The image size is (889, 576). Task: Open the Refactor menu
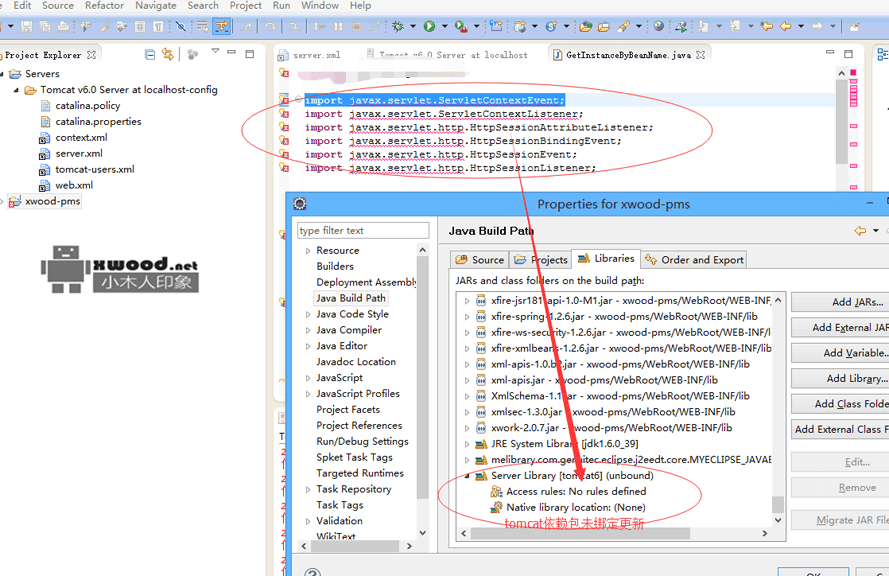click(104, 6)
